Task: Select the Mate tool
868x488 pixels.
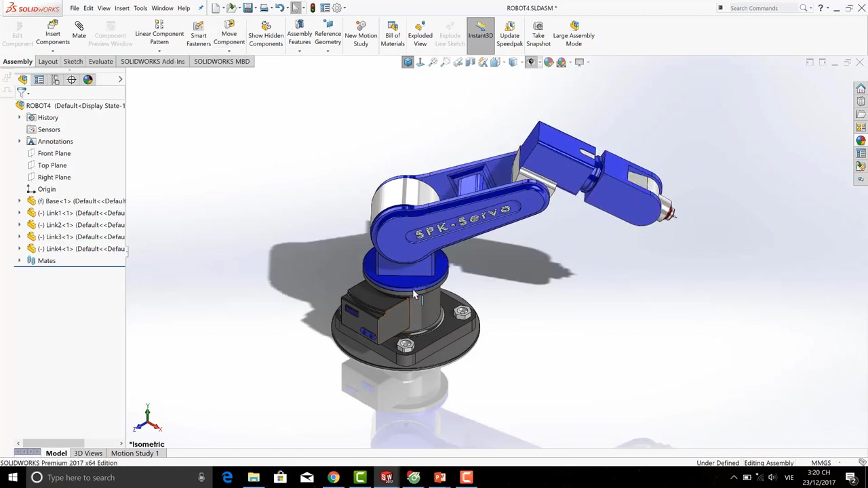Action: [x=79, y=30]
